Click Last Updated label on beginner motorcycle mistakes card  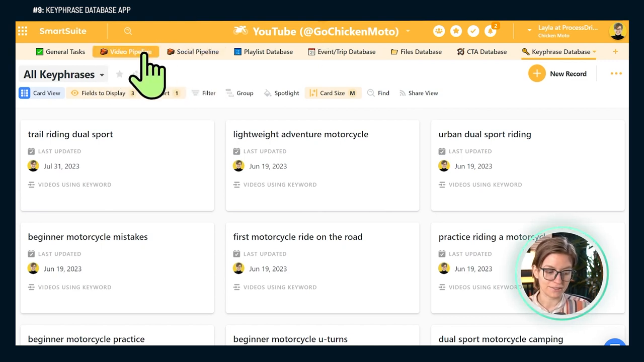[59, 254]
